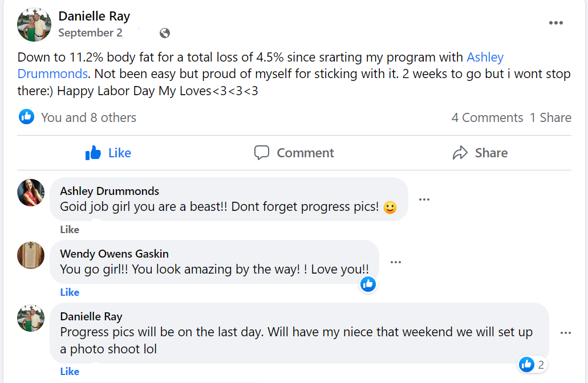
Task: Open the post options three-dot menu
Action: pos(555,23)
